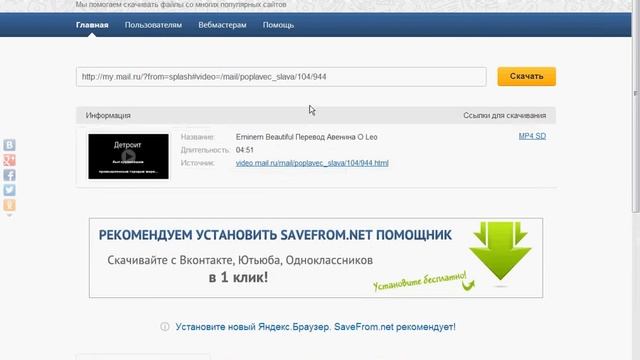640x360 pixels.
Task: Open the Пользователям menu item
Action: click(153, 25)
